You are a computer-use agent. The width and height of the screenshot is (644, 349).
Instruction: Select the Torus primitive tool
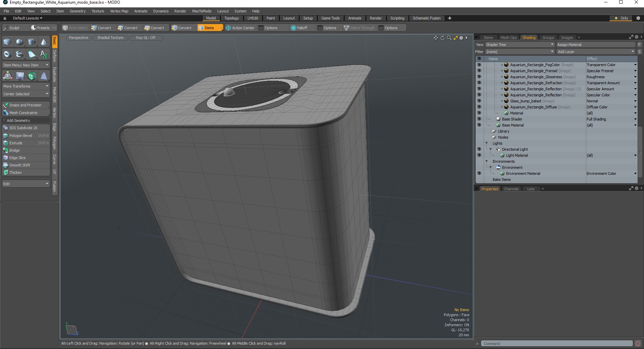[7, 54]
